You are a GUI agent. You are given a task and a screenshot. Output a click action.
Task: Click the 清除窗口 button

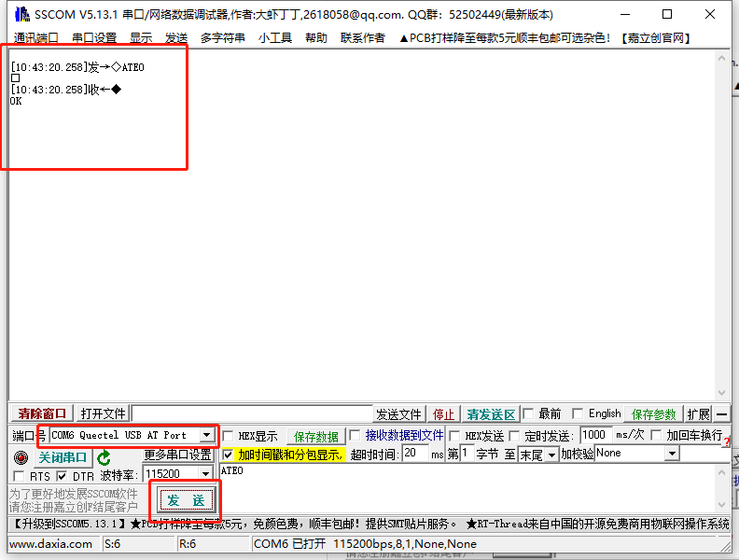pyautogui.click(x=42, y=413)
